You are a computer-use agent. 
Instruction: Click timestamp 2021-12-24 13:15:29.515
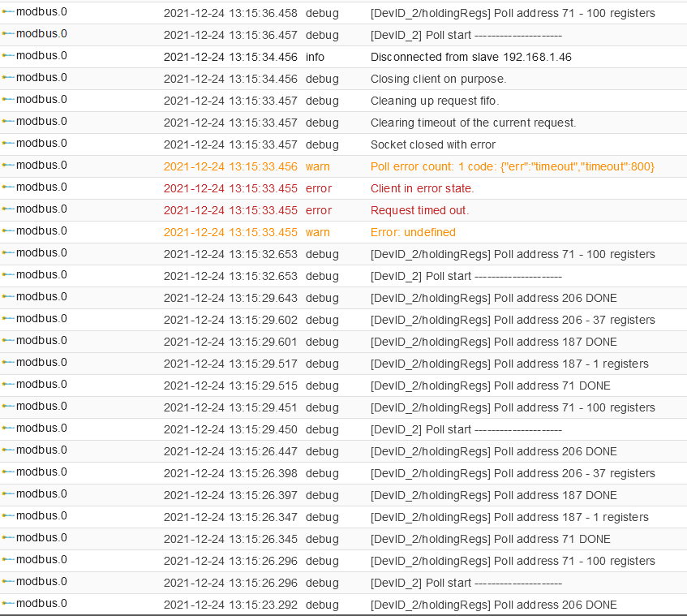tap(230, 386)
